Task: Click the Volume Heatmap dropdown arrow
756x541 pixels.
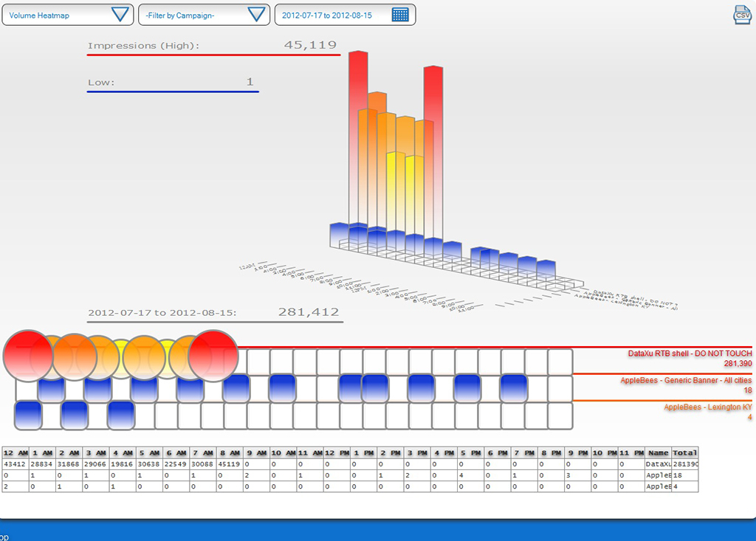Action: click(x=120, y=15)
